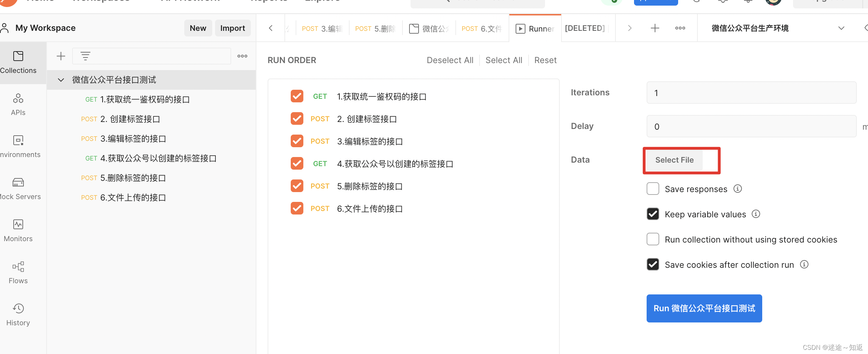The image size is (868, 354).
Task: Click the plus icon to create a collection
Action: (61, 56)
